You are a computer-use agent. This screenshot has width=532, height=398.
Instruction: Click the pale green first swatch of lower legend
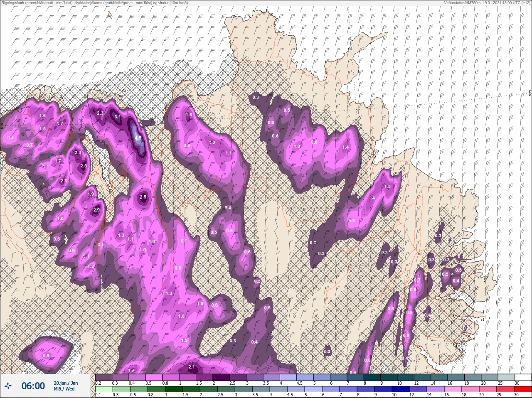pyautogui.click(x=103, y=389)
